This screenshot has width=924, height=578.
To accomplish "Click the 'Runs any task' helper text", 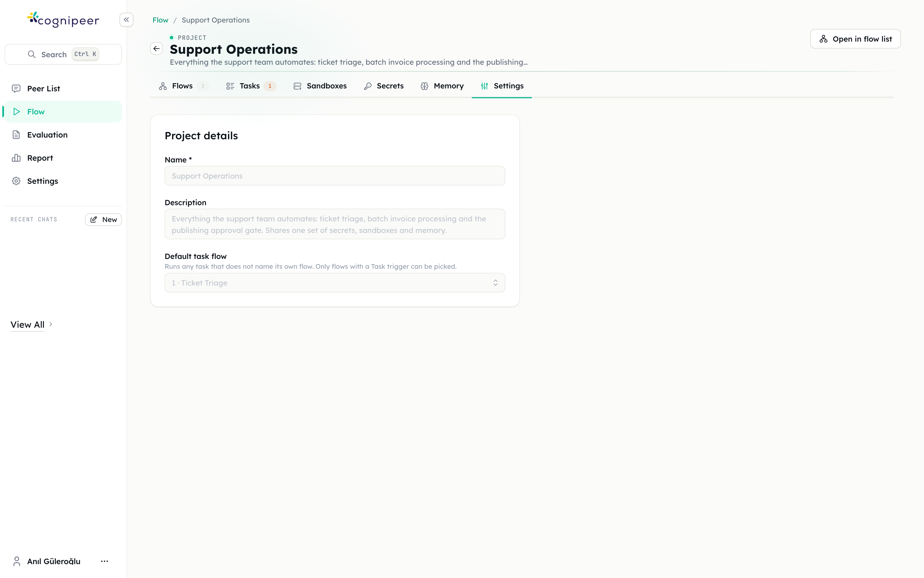I will [310, 266].
